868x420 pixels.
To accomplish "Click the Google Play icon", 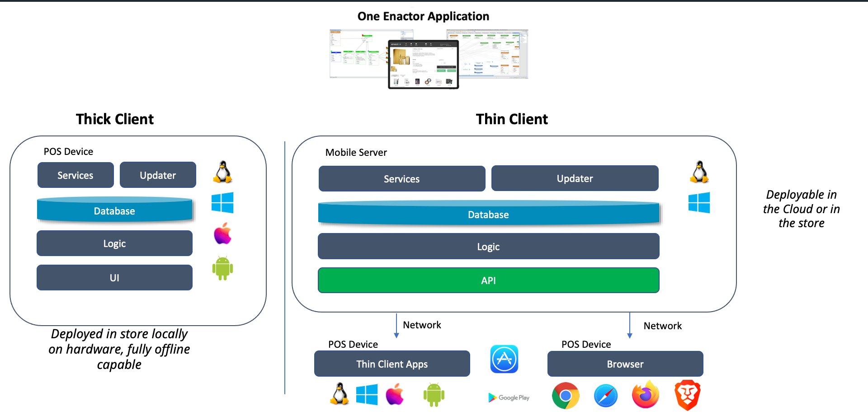I will [x=508, y=397].
